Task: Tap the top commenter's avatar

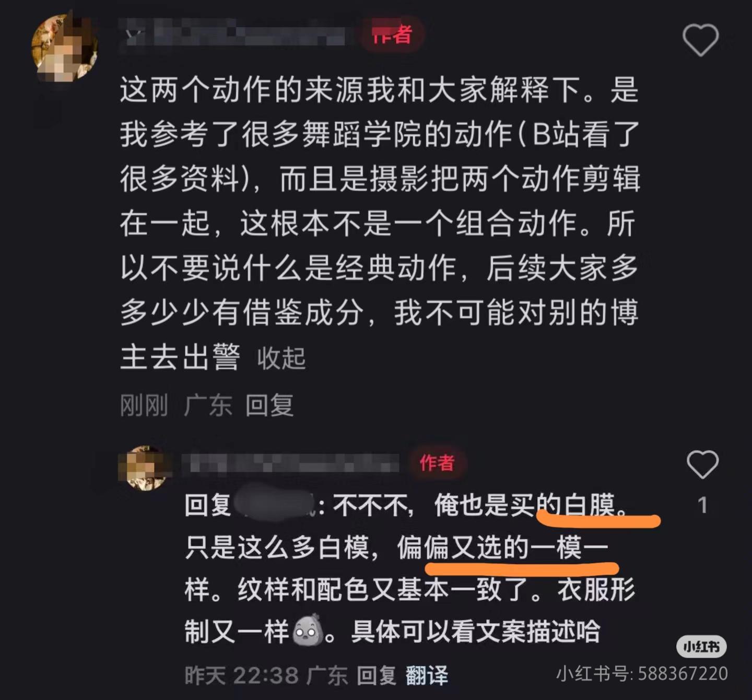Action: (65, 48)
